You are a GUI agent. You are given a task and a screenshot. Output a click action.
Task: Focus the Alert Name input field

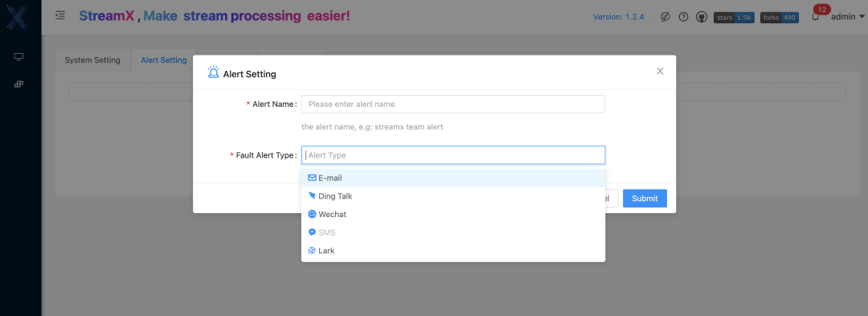click(452, 104)
